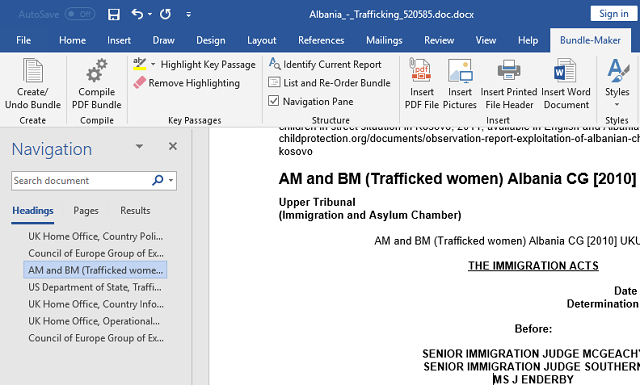Click THE IMMIGRATION ACTS underlined text
This screenshot has height=385, width=640.
pyautogui.click(x=533, y=266)
